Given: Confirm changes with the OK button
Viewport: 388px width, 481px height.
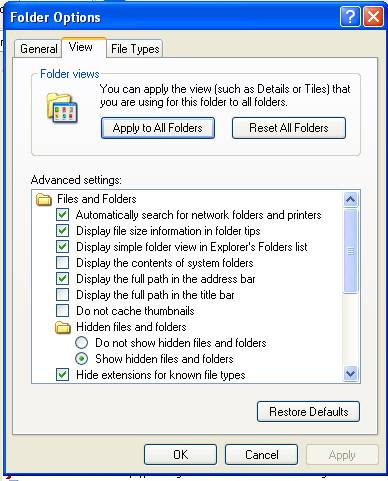Looking at the screenshot, I should (180, 455).
